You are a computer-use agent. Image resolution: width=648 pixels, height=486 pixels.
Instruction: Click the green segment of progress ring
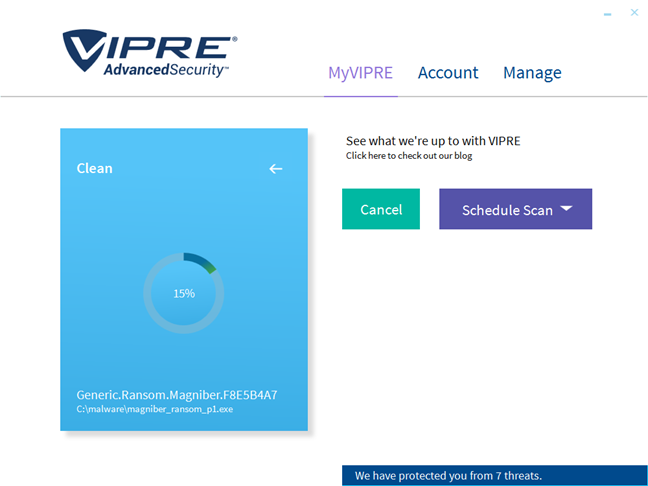coord(209,267)
